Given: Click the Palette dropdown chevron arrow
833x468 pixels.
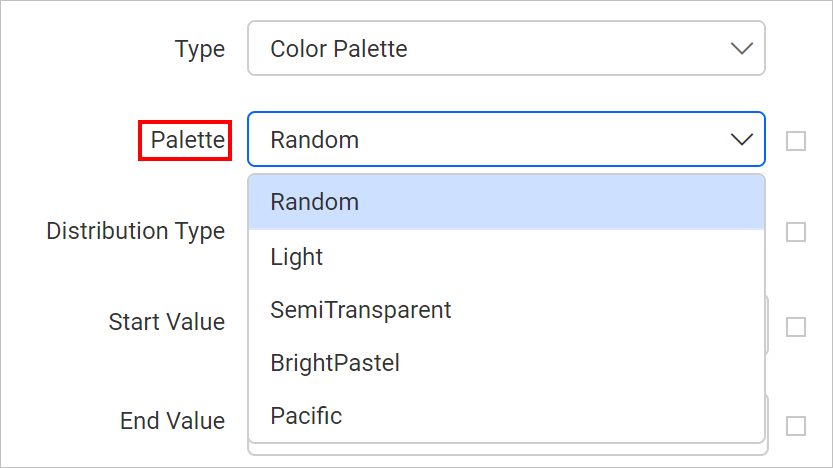Looking at the screenshot, I should (x=741, y=139).
